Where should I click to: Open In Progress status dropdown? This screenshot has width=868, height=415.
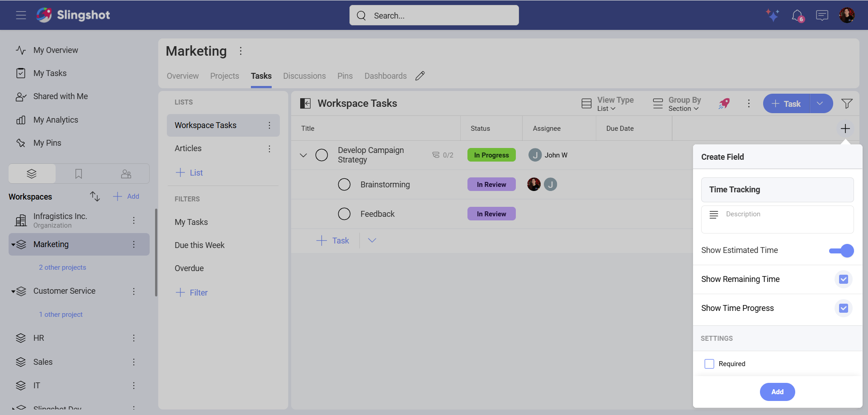tap(491, 155)
